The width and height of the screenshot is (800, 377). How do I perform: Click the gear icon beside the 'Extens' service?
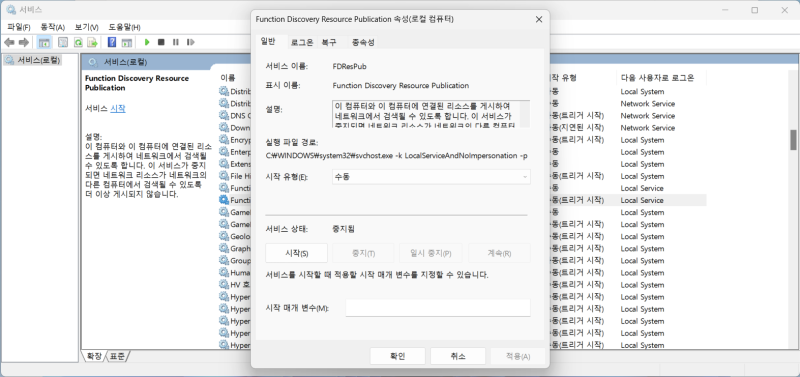(x=223, y=164)
